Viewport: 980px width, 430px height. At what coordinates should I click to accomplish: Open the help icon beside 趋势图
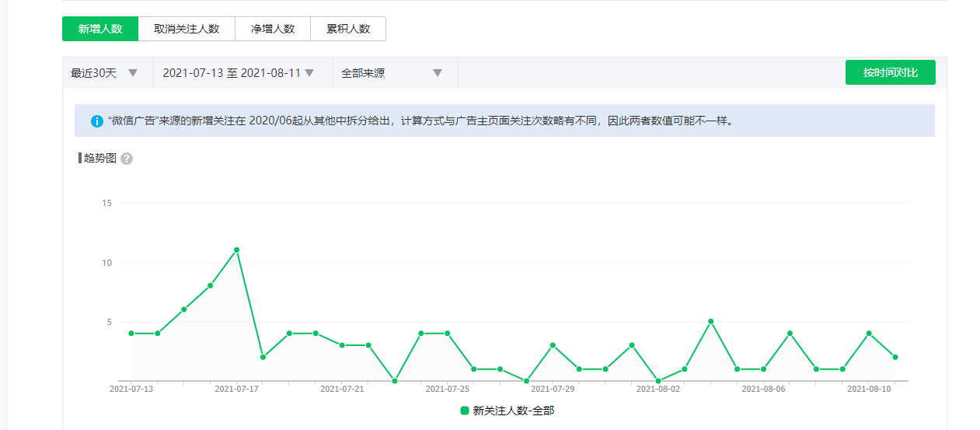[127, 159]
